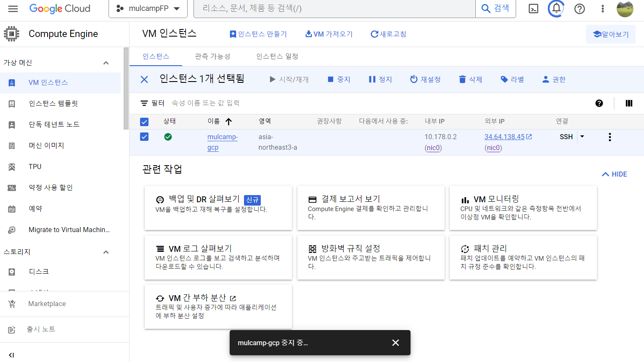
Task: Open the top bar three-dot settings menu
Action: [x=603, y=8]
